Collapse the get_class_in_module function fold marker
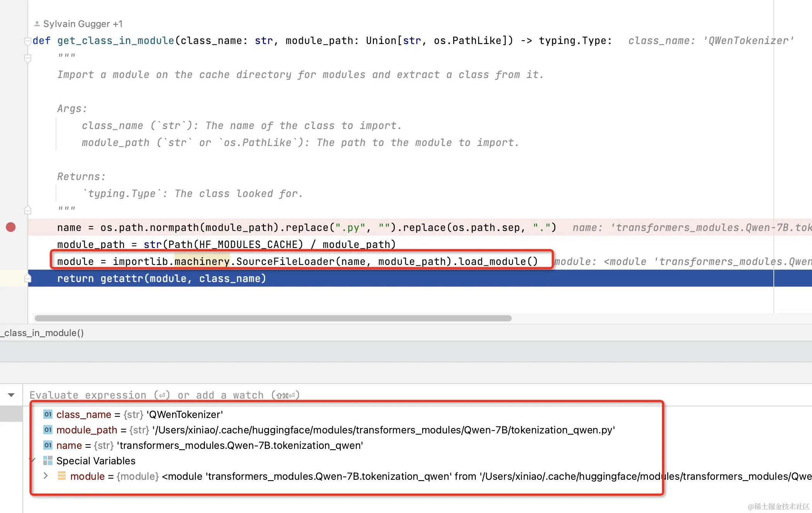 click(x=28, y=41)
